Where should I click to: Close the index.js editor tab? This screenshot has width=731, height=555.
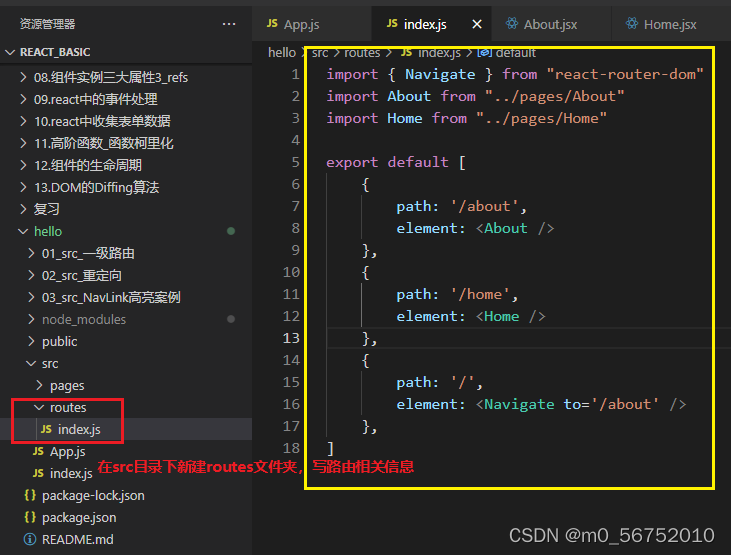pos(476,24)
